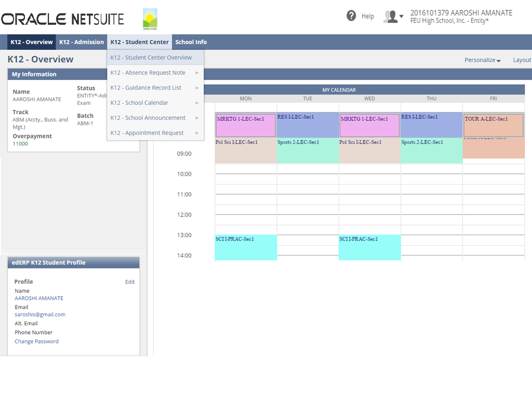The width and height of the screenshot is (532, 399).
Task: Click the Batch value ABM-1
Action: pos(85,124)
